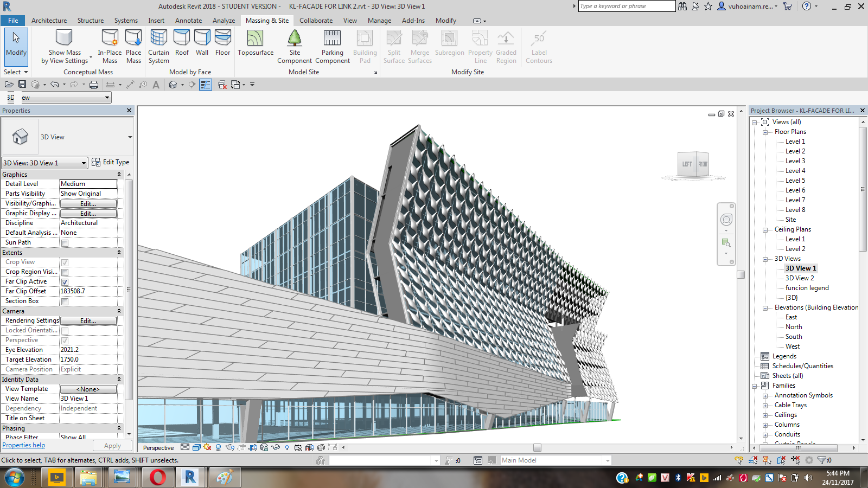Switch to the Architecture ribbon tab
The height and width of the screenshot is (488, 868).
tap(49, 21)
